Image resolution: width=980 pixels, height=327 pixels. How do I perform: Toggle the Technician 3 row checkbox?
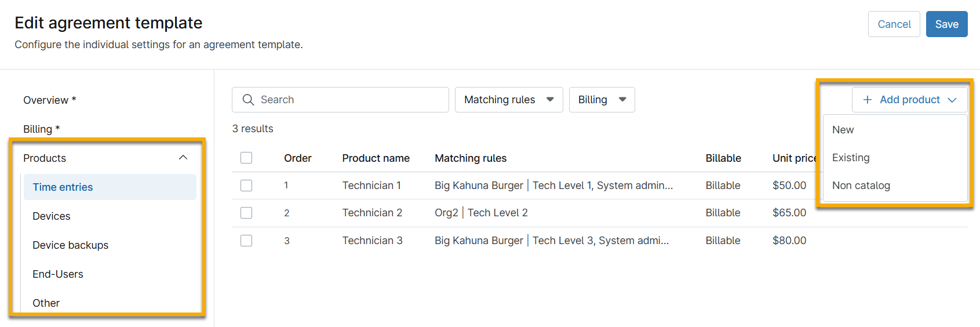point(246,241)
